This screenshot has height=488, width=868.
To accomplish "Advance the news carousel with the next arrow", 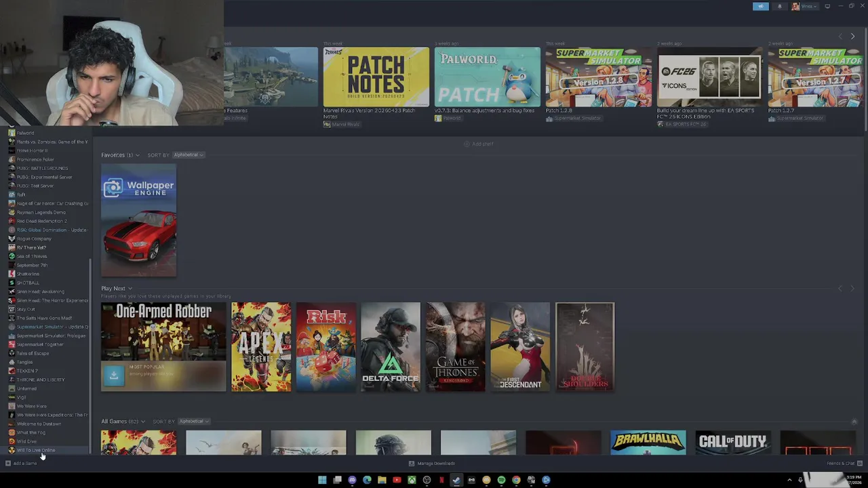I will tap(852, 37).
